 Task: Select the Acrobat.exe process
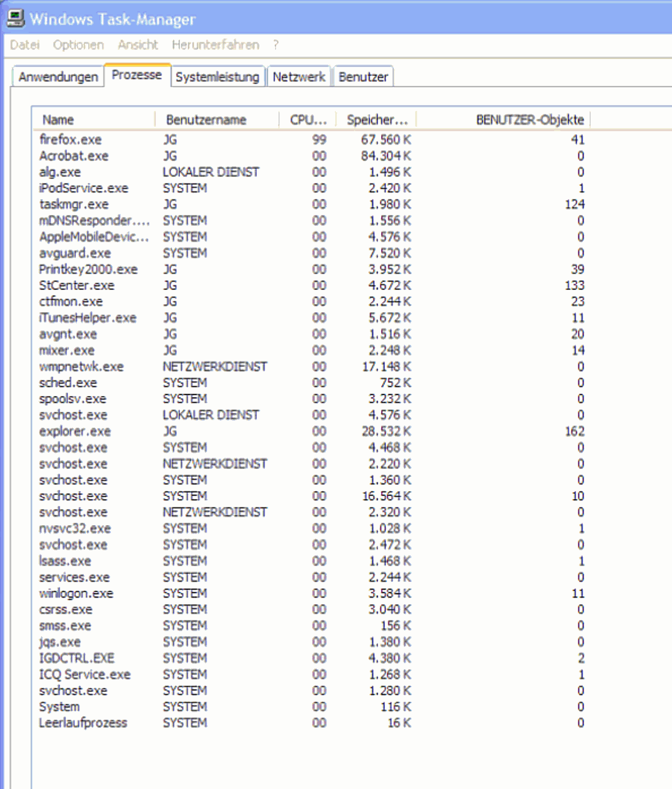(x=74, y=156)
